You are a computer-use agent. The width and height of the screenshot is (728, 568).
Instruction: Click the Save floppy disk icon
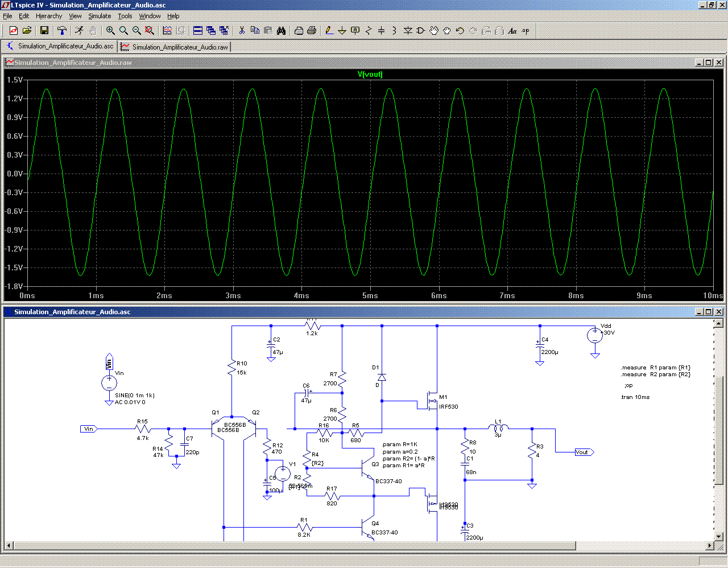coord(44,31)
